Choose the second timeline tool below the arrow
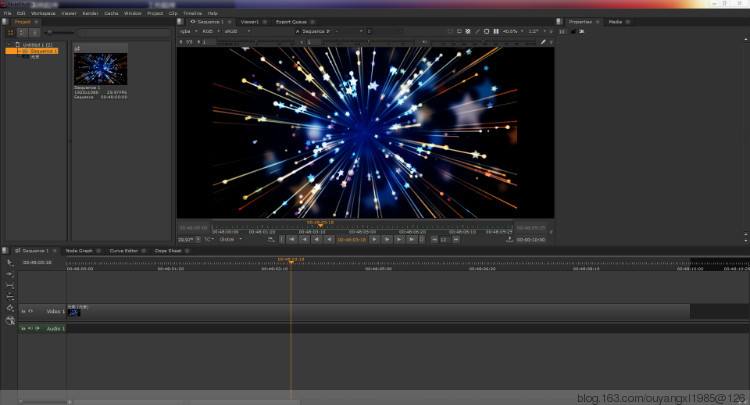Image resolution: width=750 pixels, height=405 pixels. (x=10, y=274)
